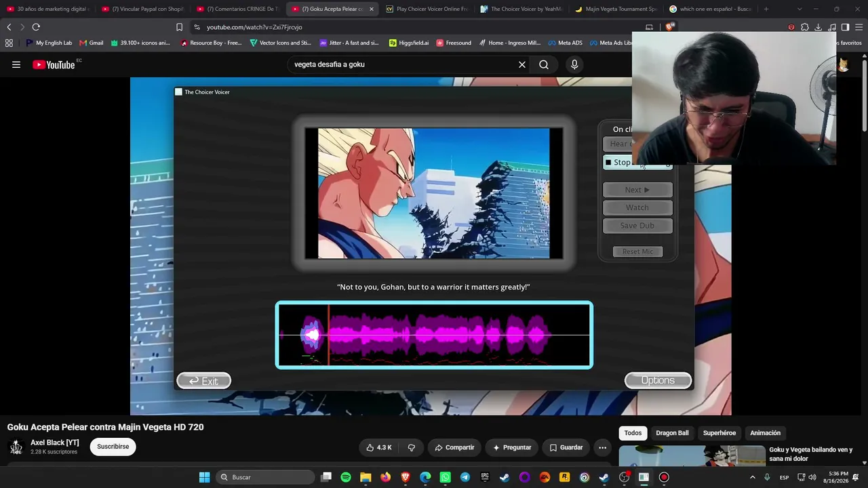
Task: Open 'My English Lab' bookmark
Action: (49, 43)
